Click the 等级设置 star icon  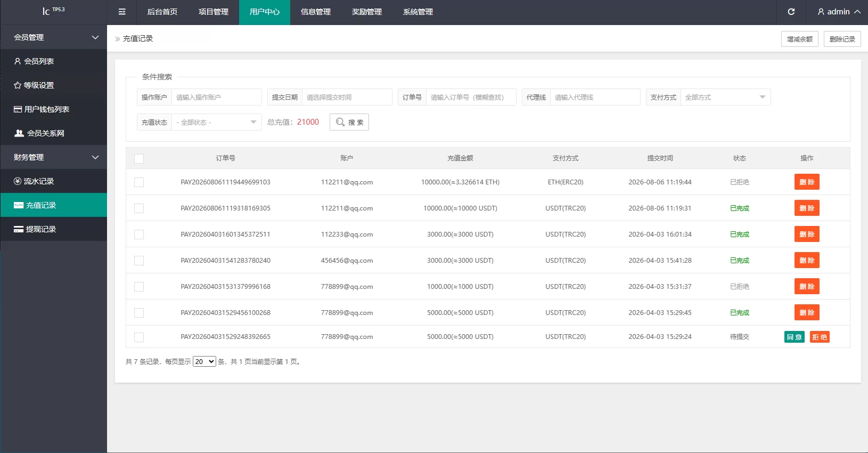(18, 85)
